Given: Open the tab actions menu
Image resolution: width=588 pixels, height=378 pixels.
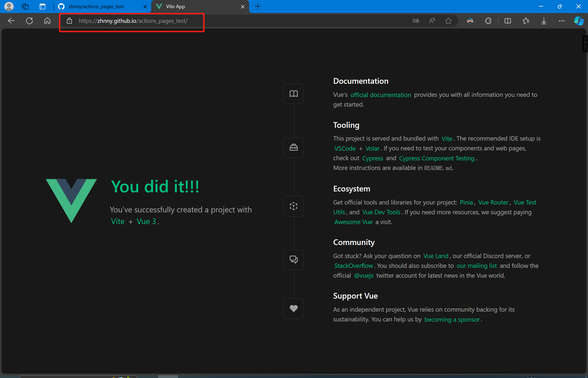Looking at the screenshot, I should point(42,7).
